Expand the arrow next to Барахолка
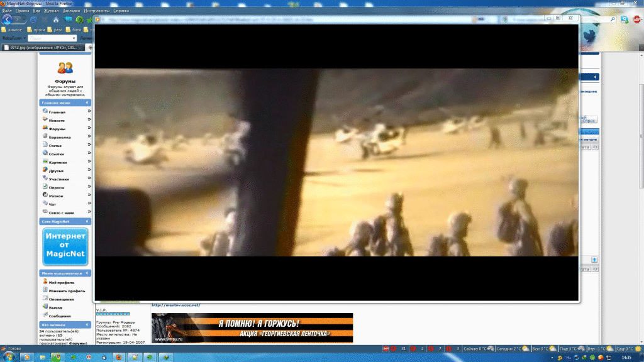644x362 pixels. click(x=89, y=136)
